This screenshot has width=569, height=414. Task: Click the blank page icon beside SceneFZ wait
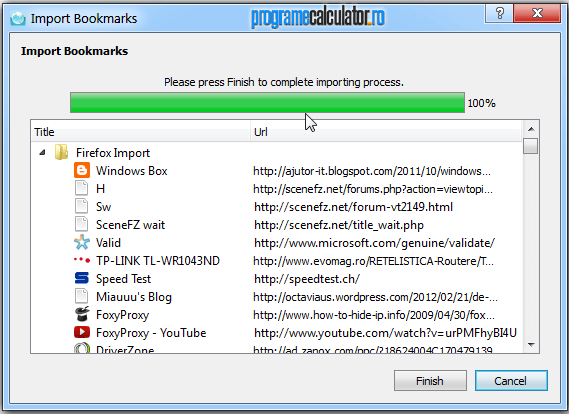click(81, 224)
